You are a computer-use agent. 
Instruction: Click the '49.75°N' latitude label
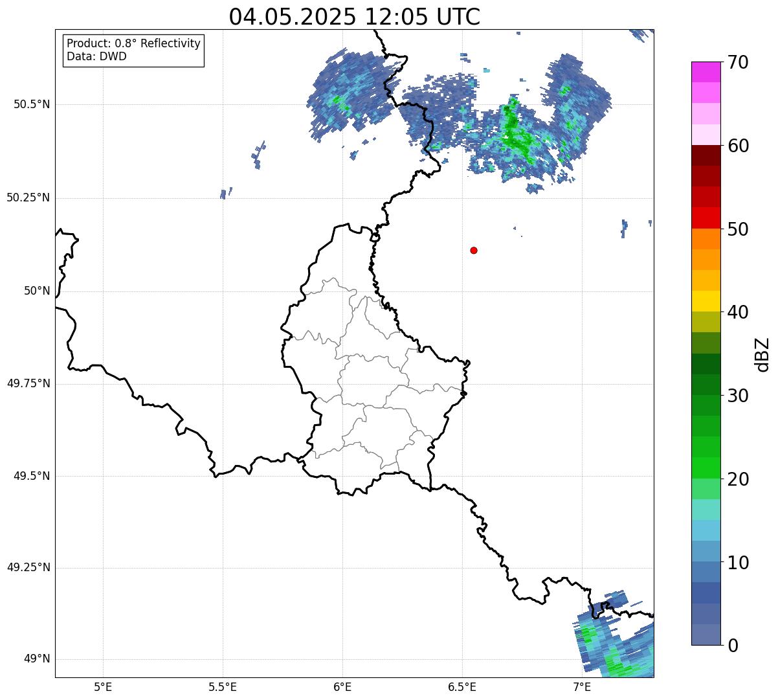(x=28, y=383)
